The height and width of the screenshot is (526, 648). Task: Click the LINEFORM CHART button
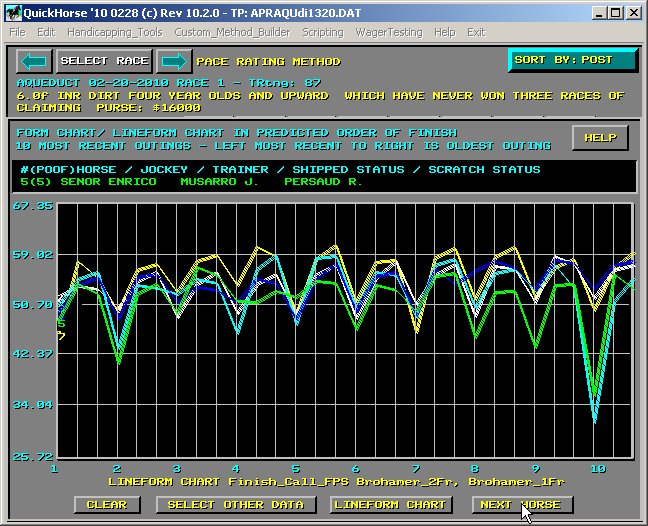tap(391, 505)
